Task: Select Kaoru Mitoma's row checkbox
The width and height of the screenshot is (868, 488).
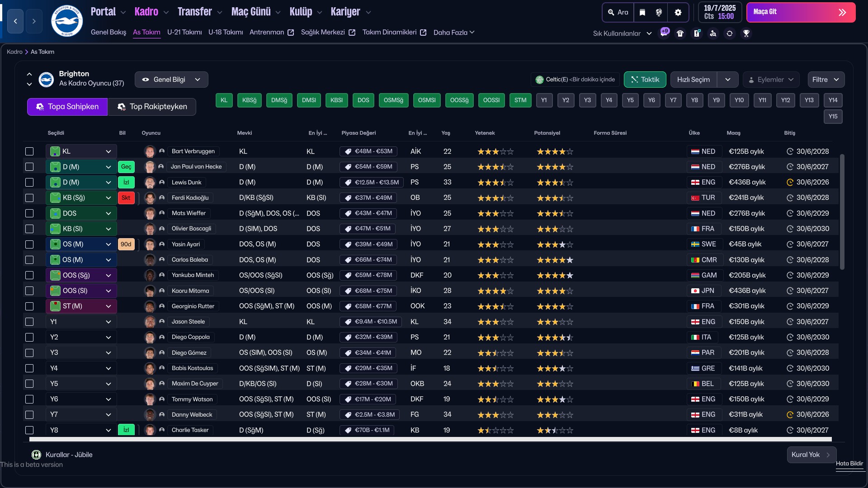Action: click(29, 291)
